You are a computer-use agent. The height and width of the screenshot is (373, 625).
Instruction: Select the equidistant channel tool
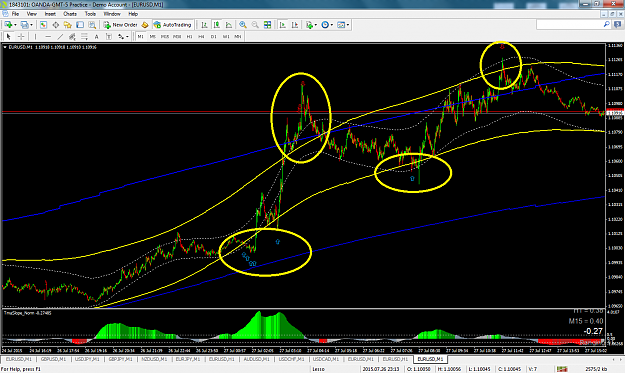[x=72, y=37]
